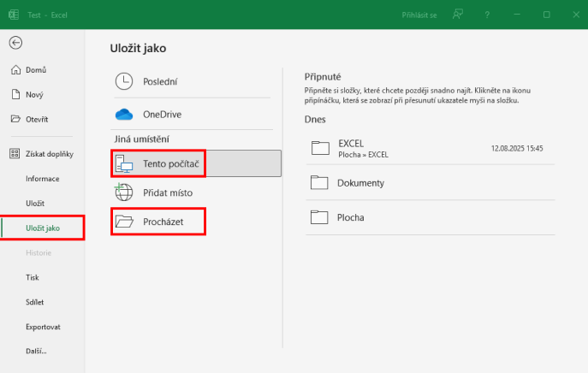This screenshot has height=373, width=588.
Task: Open the EXCEL folder from today
Action: 431,149
